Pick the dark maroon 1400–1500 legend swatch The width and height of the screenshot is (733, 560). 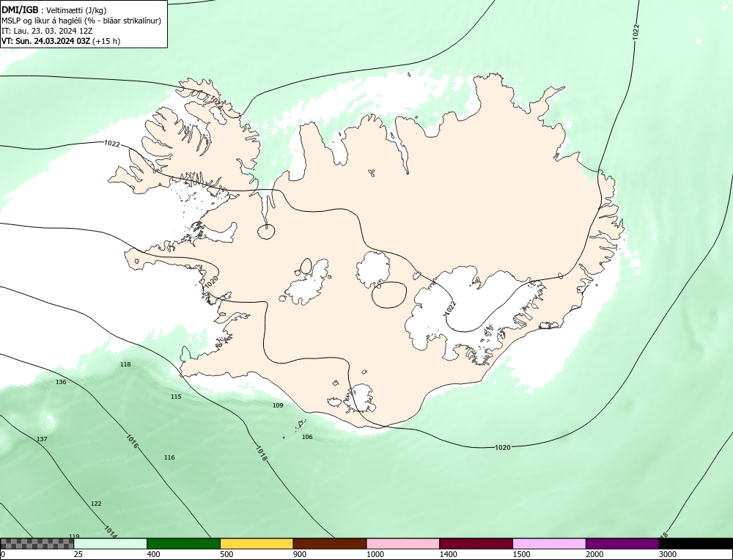pos(476,544)
